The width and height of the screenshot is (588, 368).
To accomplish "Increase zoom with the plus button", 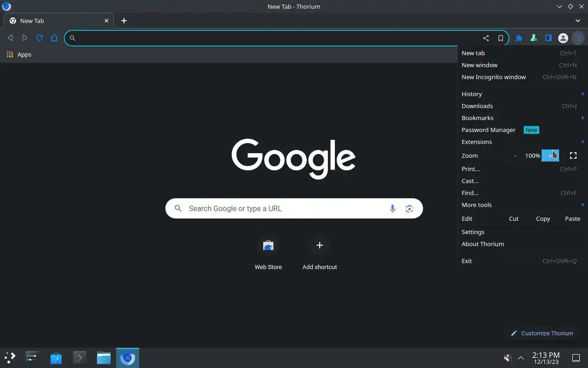I will click(x=550, y=155).
